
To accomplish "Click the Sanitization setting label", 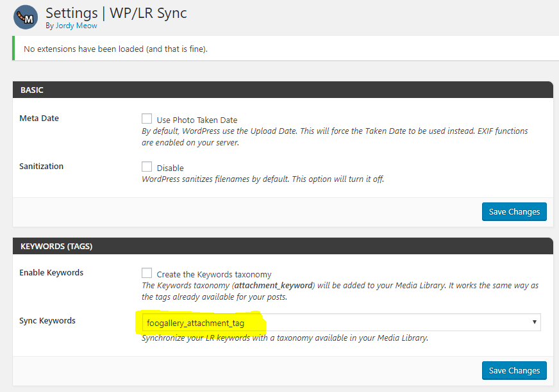I will coord(42,167).
